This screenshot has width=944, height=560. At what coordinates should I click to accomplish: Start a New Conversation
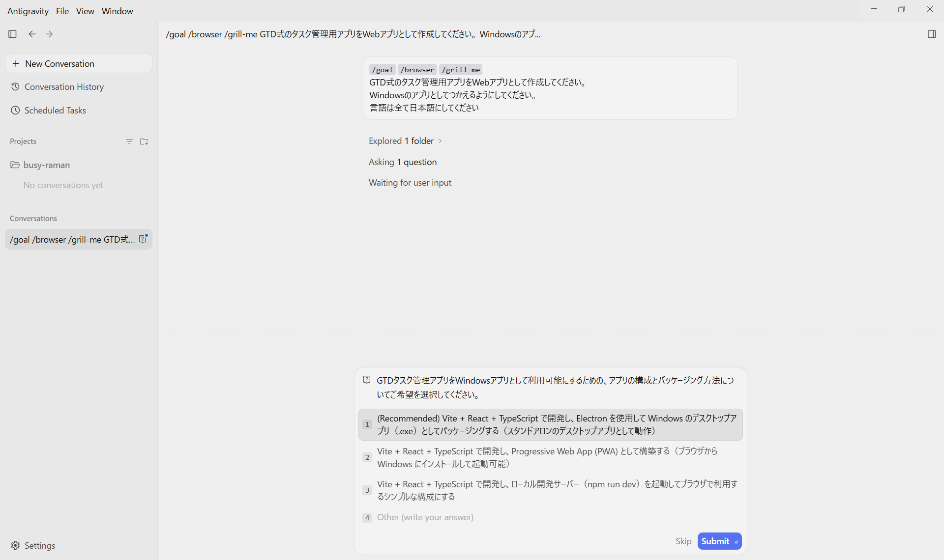(x=79, y=63)
